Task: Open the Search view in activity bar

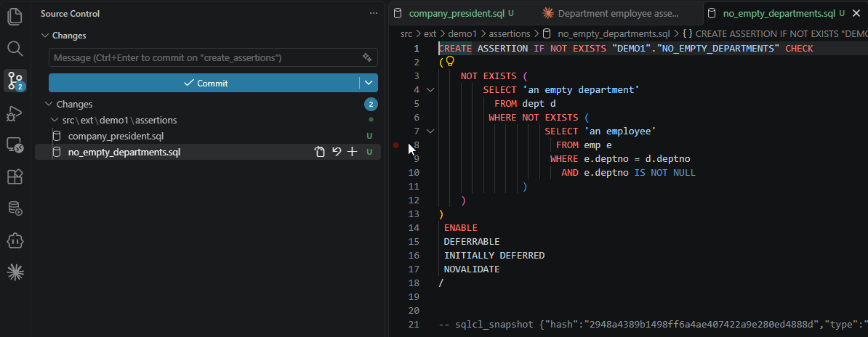Action: (x=15, y=48)
